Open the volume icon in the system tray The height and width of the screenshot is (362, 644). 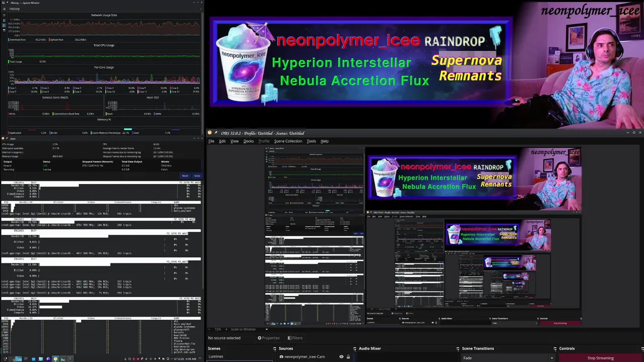(x=164, y=359)
